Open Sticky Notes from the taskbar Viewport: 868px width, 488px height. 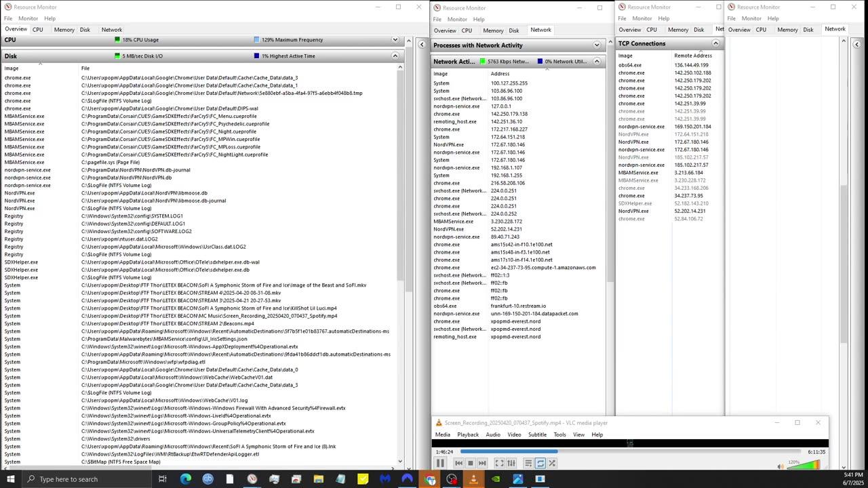click(x=363, y=479)
